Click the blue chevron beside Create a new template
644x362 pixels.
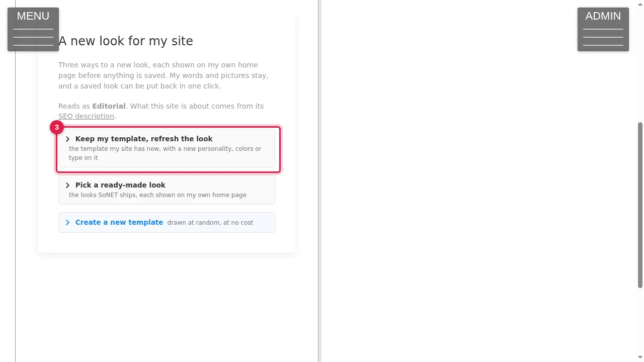pos(67,222)
